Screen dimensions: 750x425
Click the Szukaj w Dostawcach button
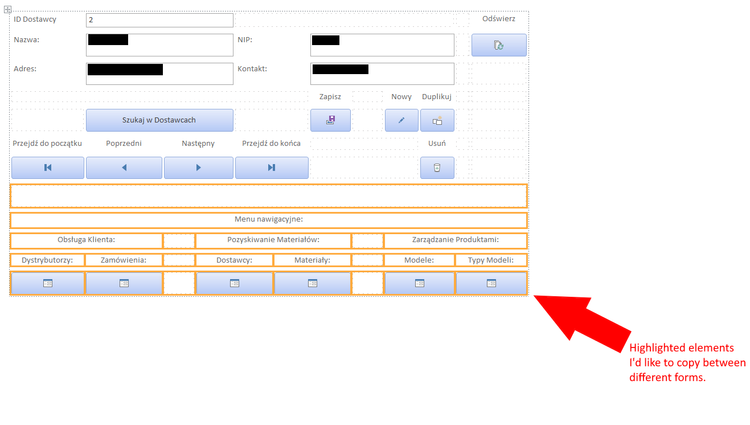click(x=160, y=120)
